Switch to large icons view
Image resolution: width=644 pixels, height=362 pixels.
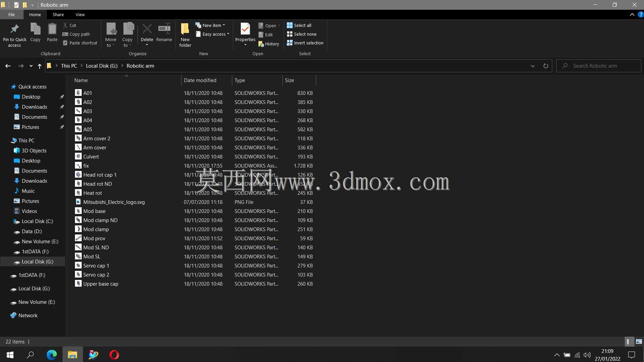pos(639,341)
